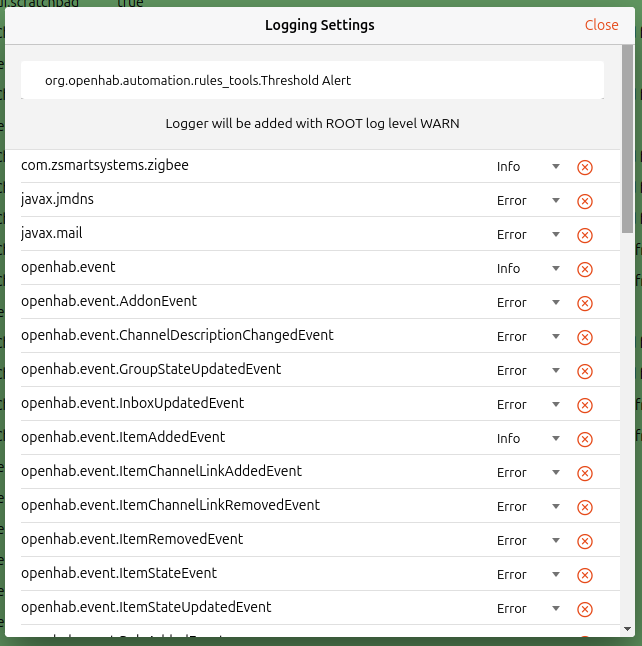
Task: Close the Logging Settings dialog
Action: point(601,25)
